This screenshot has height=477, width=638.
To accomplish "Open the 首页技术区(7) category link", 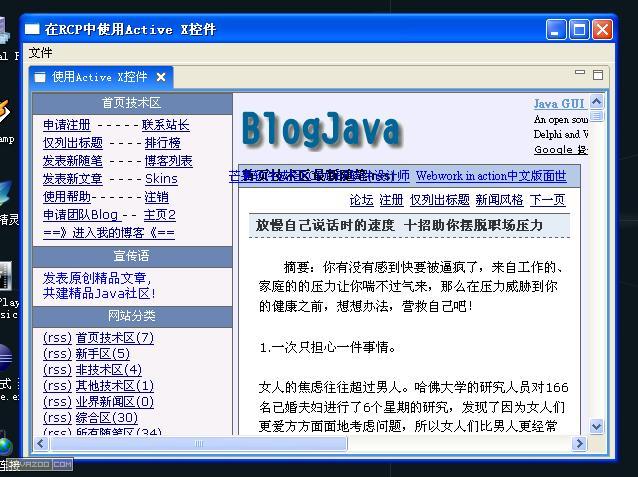I will 115,337.
